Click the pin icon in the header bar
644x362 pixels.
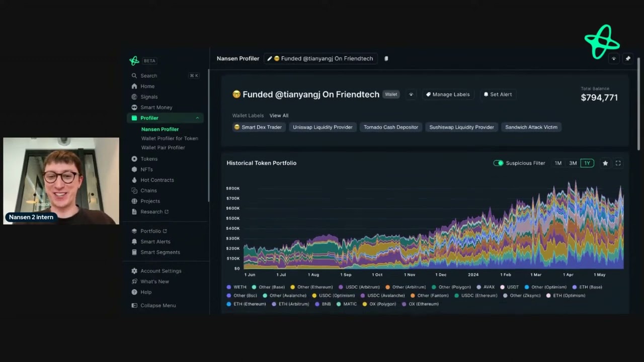tap(628, 59)
